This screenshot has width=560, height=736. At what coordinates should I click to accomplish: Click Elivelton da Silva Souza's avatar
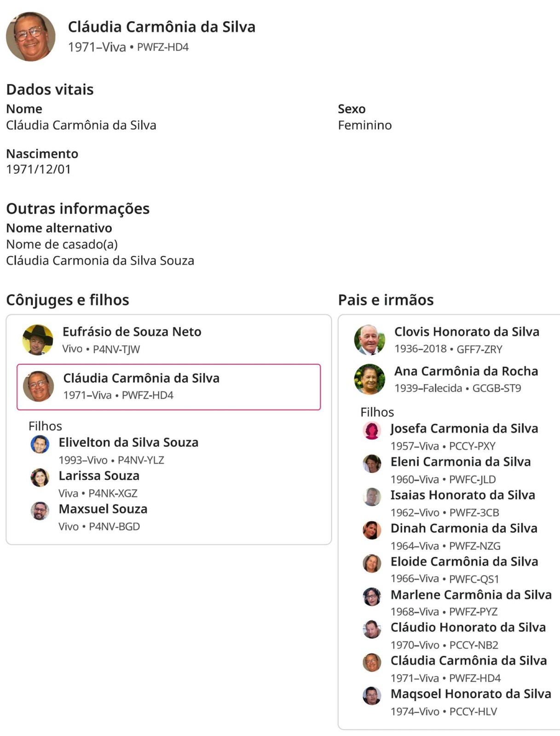click(x=40, y=444)
